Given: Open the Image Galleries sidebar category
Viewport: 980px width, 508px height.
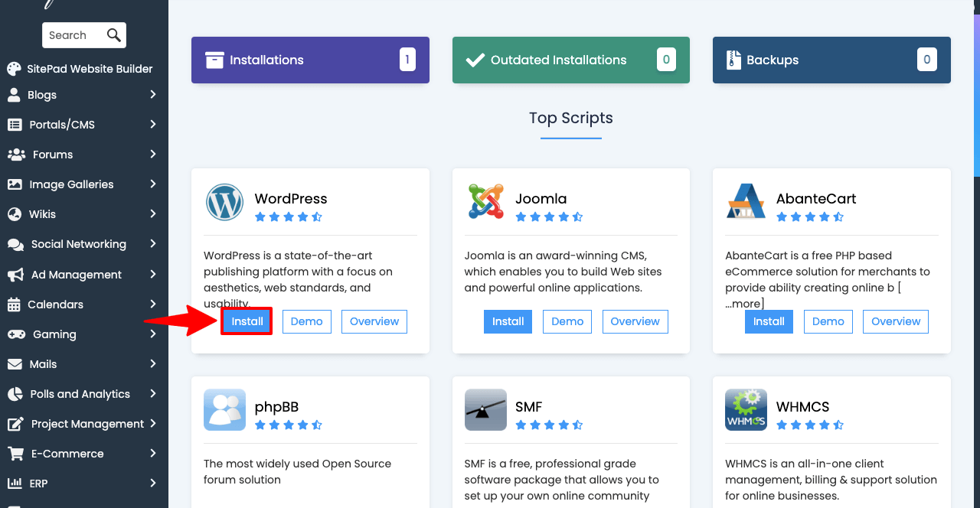Looking at the screenshot, I should (71, 184).
